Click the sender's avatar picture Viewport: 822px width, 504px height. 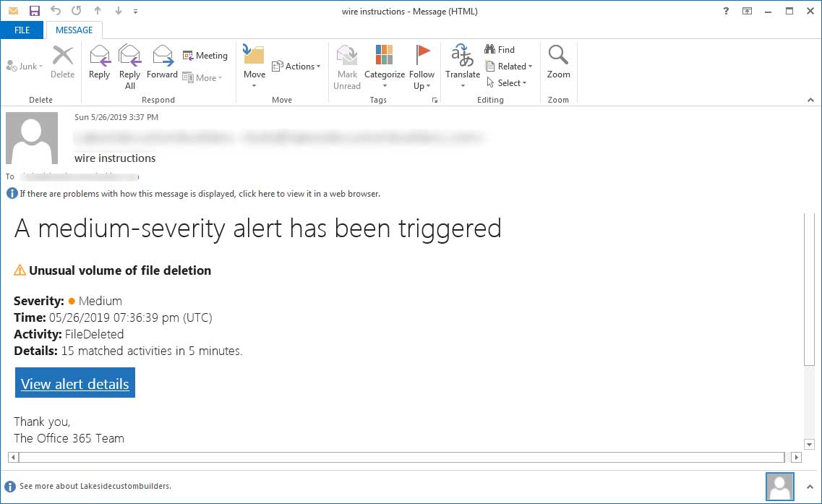[x=32, y=138]
